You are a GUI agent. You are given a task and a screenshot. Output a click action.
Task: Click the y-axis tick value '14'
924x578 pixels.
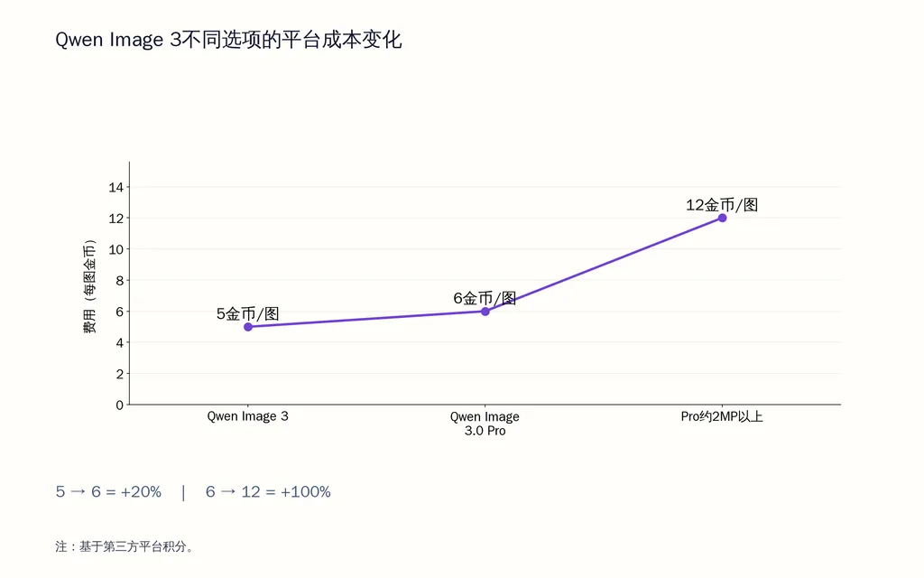point(116,188)
